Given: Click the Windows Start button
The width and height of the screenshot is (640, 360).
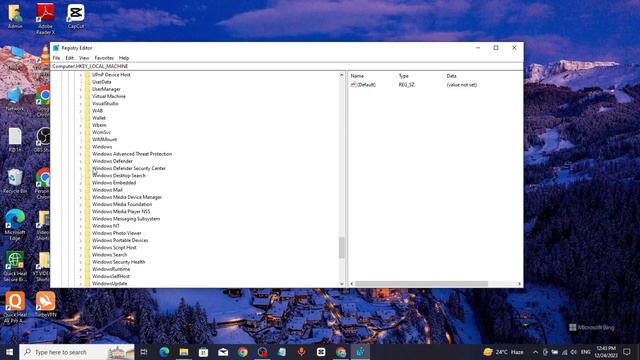Looking at the screenshot, I should pyautogui.click(x=9, y=352).
